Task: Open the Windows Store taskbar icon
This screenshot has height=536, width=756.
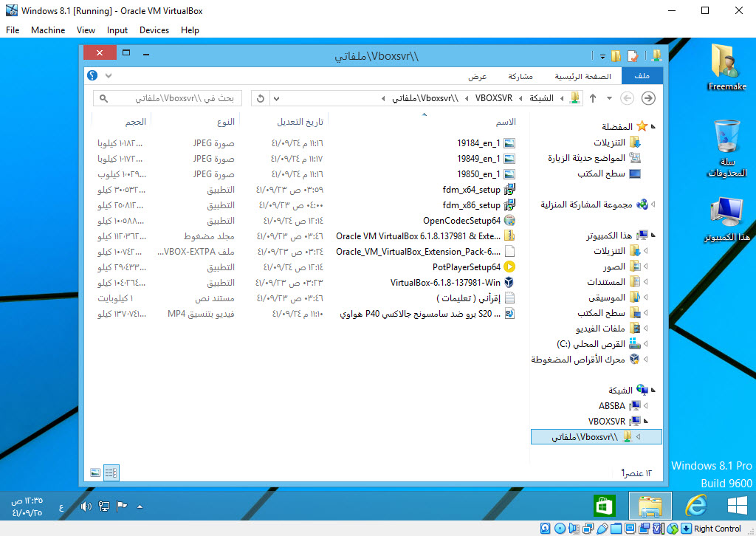Action: tap(605, 506)
